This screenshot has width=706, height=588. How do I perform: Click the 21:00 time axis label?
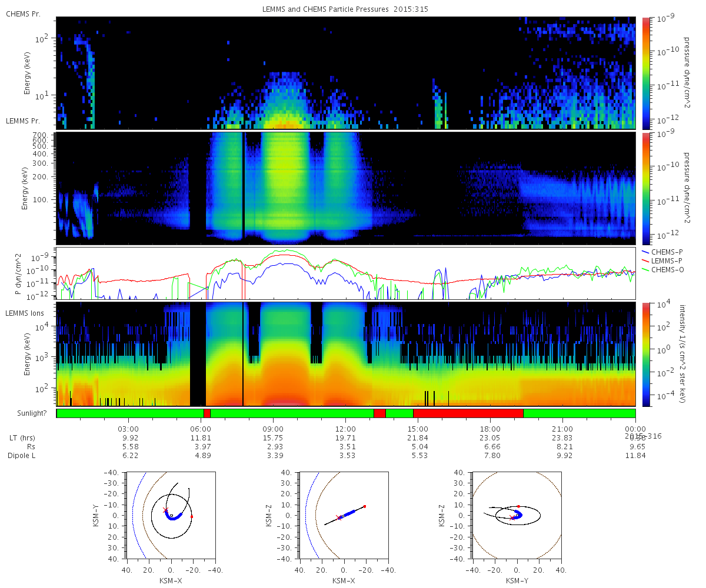563,429
